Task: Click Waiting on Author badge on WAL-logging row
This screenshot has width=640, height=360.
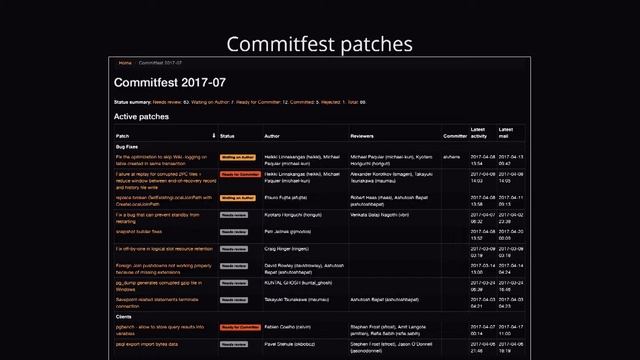Action: point(238,157)
